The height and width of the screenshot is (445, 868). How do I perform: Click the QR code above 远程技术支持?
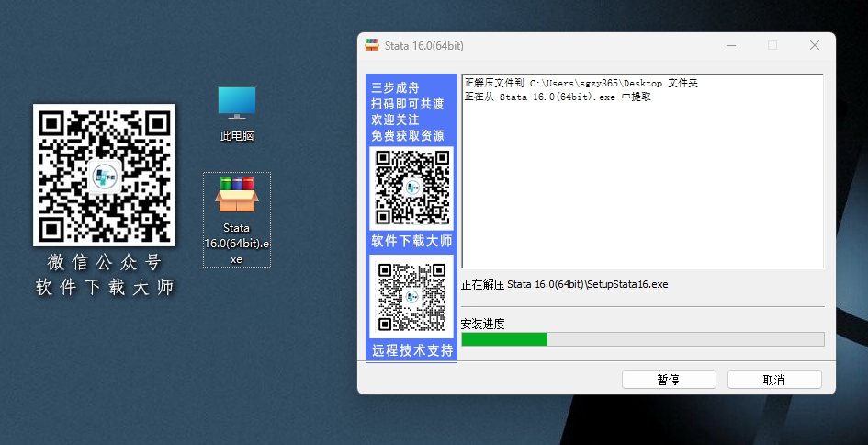[411, 297]
